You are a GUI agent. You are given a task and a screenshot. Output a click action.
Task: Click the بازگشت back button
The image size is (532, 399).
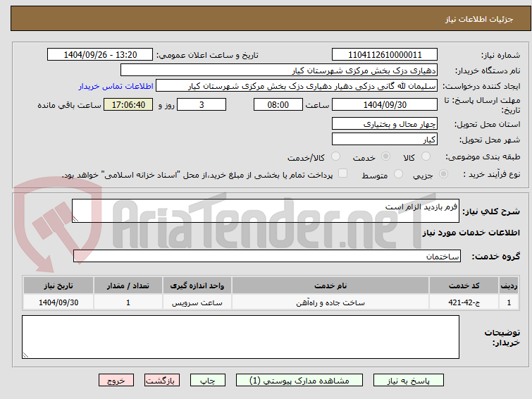[162, 381]
